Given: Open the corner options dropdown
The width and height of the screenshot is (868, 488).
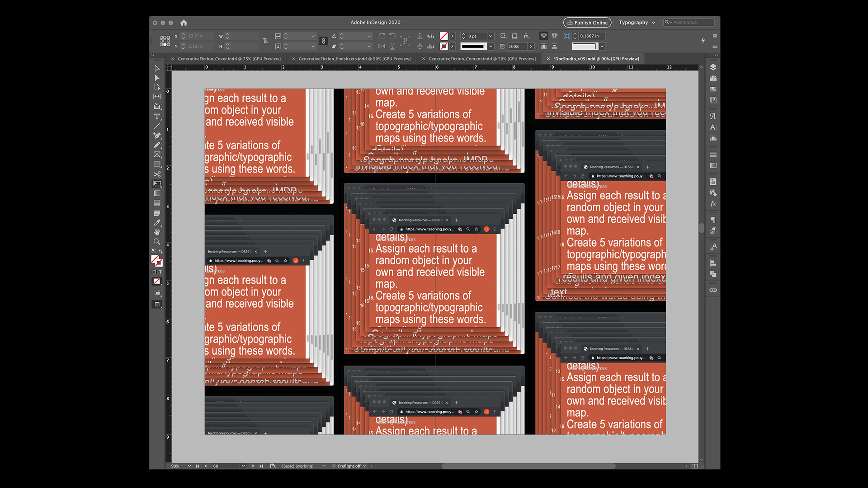Looking at the screenshot, I should coord(602,46).
